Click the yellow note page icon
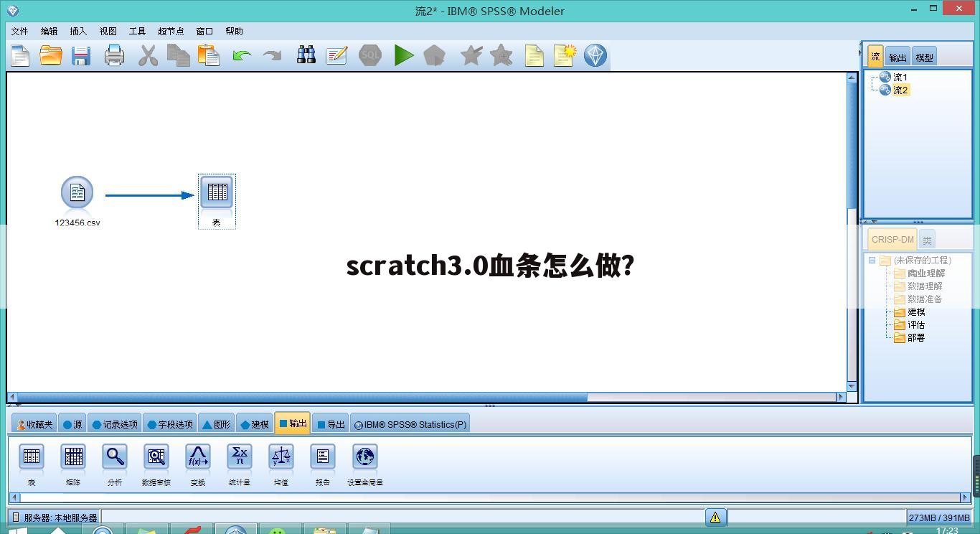The image size is (980, 534). [534, 55]
